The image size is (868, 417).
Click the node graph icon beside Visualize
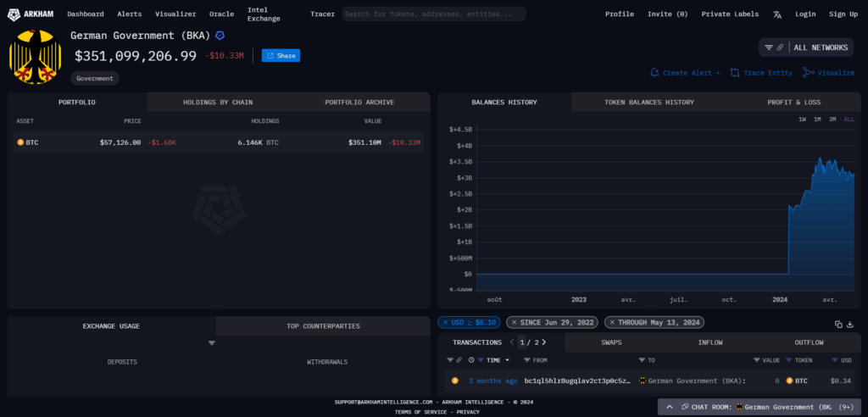pyautogui.click(x=808, y=73)
